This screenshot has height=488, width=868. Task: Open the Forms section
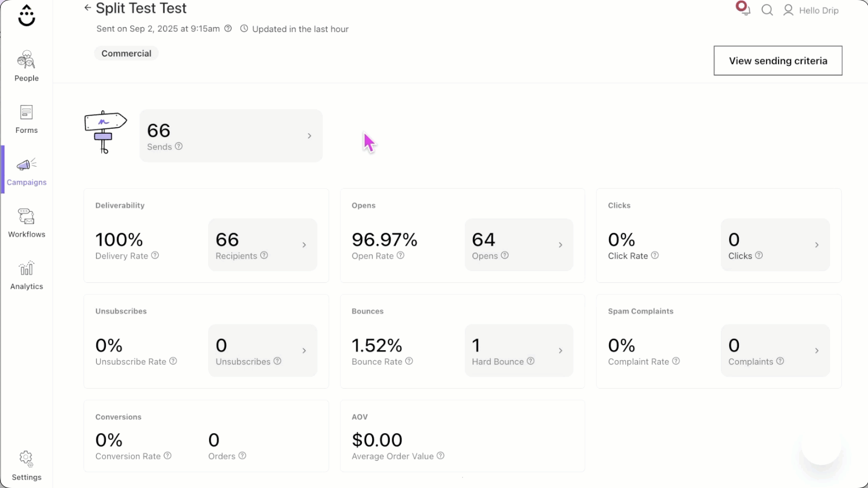[27, 119]
